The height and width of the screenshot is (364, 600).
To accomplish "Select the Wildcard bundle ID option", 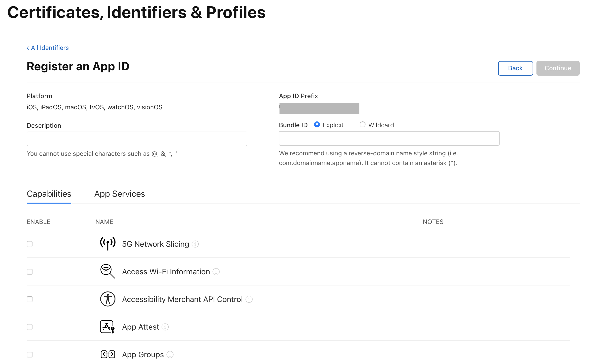I will 362,125.
